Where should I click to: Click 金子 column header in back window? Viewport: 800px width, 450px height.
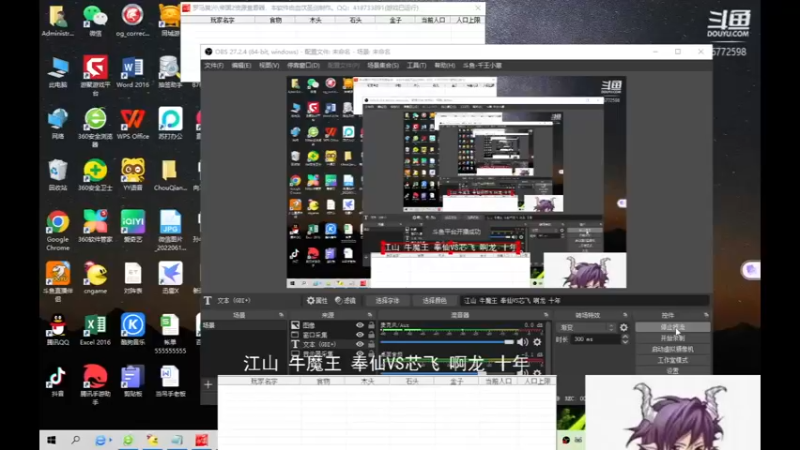pyautogui.click(x=395, y=20)
